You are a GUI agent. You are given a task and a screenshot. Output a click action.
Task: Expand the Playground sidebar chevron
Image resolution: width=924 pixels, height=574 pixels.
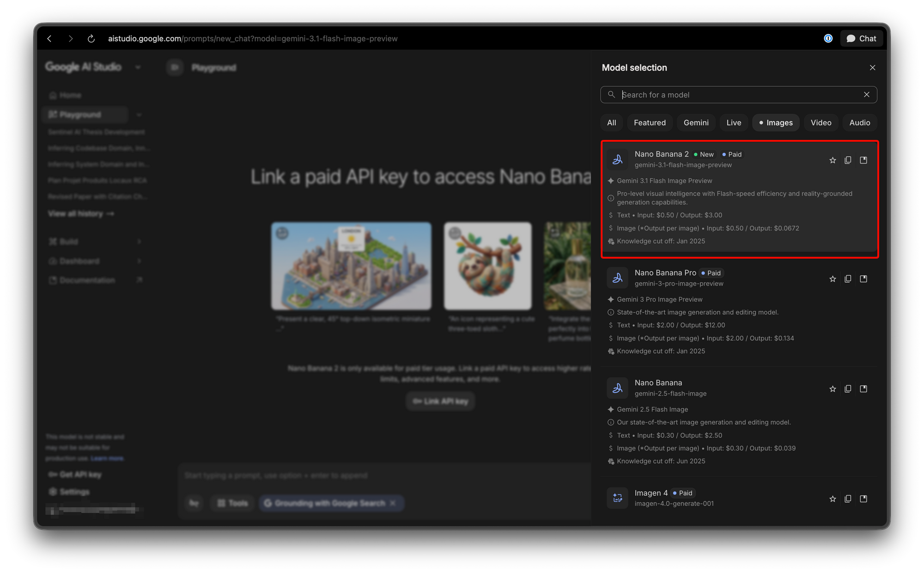139,115
